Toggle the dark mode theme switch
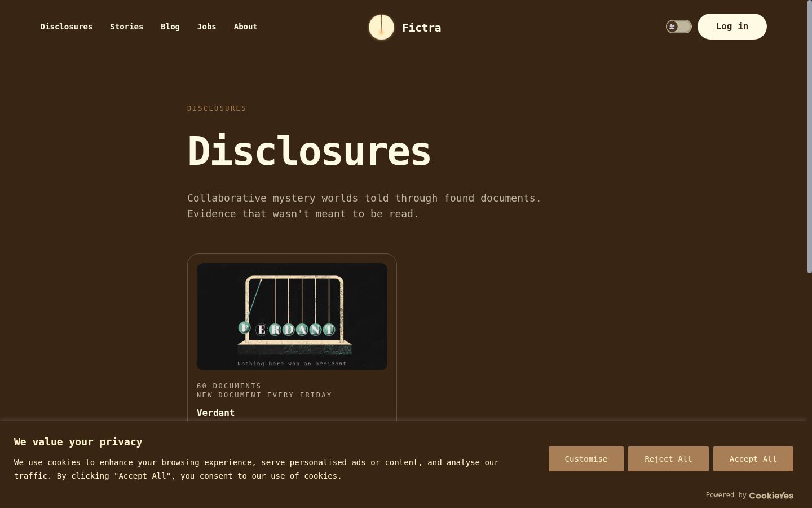This screenshot has width=812, height=508. [x=678, y=27]
